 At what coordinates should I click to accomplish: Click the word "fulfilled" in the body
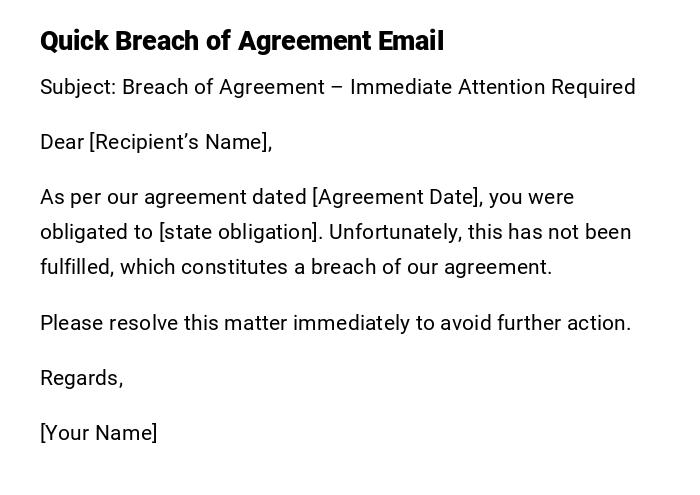point(75,267)
